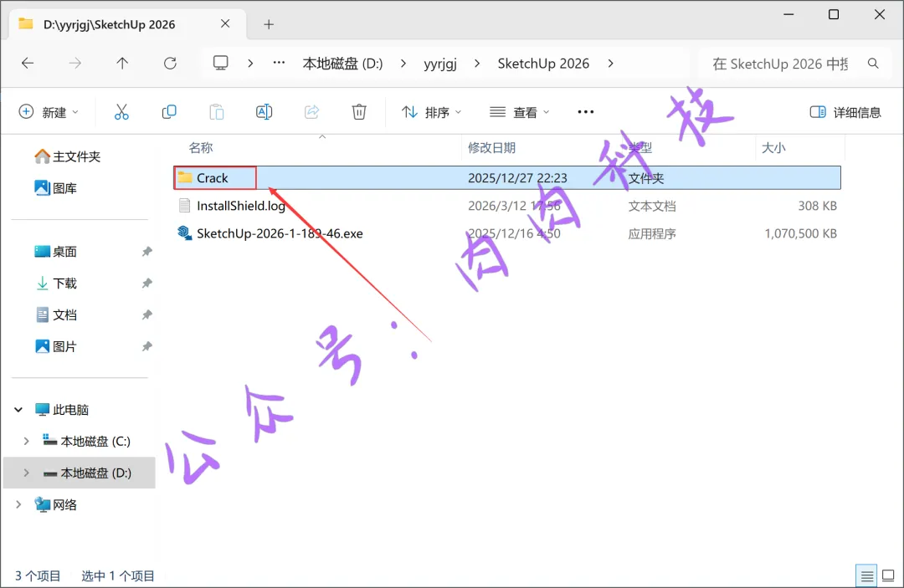
Task: Click the Paste clipboard icon
Action: click(x=217, y=112)
